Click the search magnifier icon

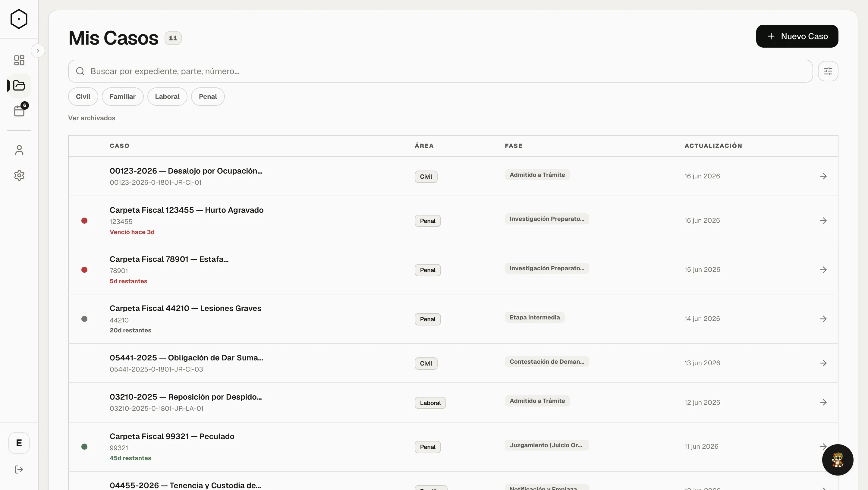(x=80, y=71)
